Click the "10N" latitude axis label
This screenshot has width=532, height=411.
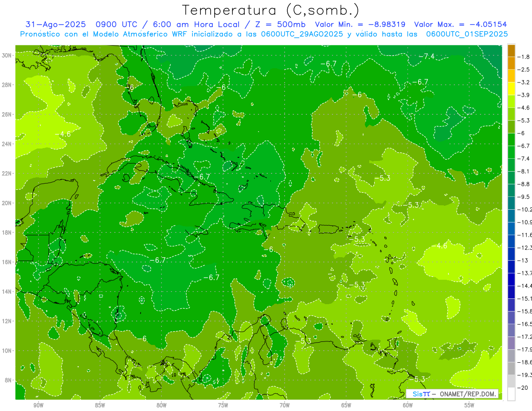[x=7, y=351]
